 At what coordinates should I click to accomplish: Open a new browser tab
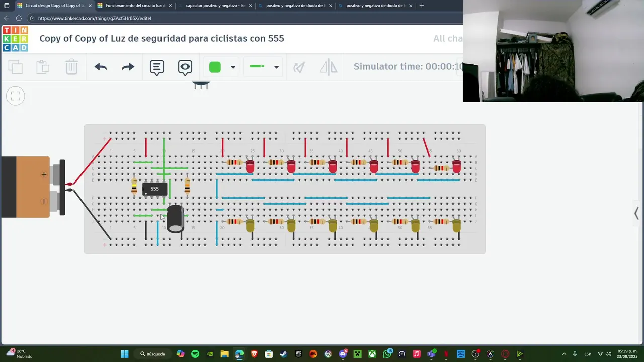[422, 6]
